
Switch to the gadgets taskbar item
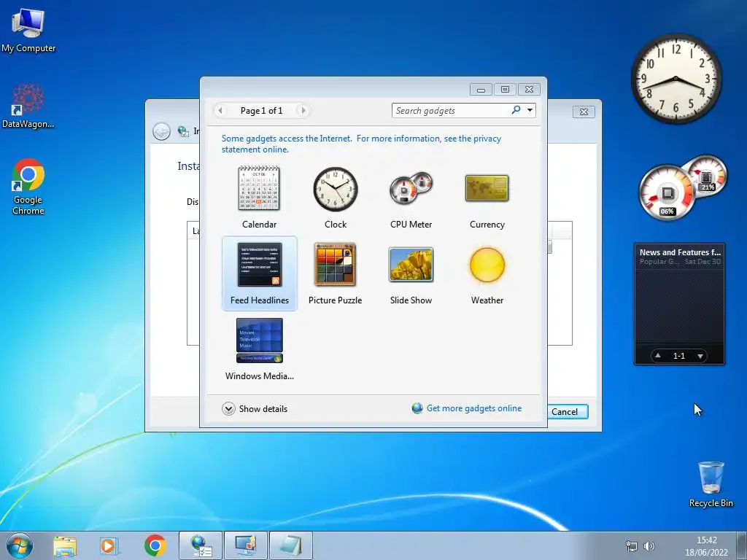[291, 545]
